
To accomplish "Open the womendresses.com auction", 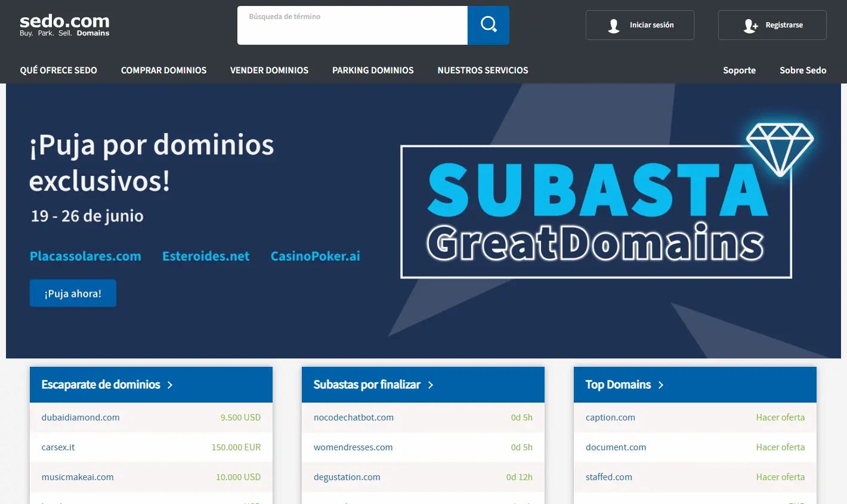I will (x=353, y=447).
